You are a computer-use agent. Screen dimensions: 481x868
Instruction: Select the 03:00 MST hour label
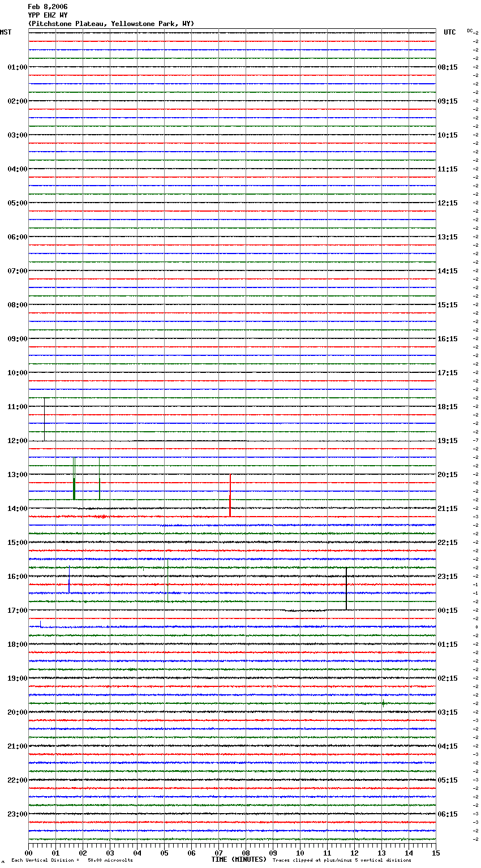pos(18,135)
